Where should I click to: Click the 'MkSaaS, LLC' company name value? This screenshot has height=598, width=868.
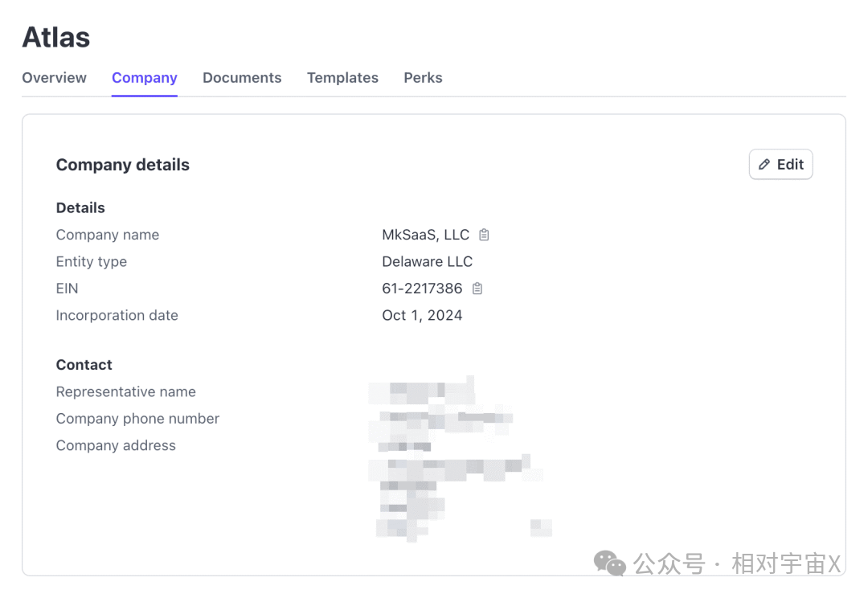pyautogui.click(x=426, y=235)
